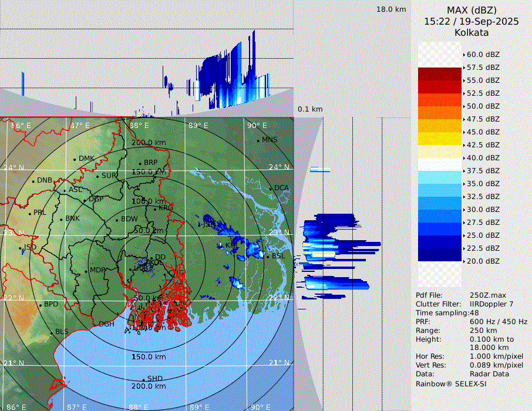Viewport: 532px width, 411px height.
Task: Click the BPD station marker
Action: point(41,305)
